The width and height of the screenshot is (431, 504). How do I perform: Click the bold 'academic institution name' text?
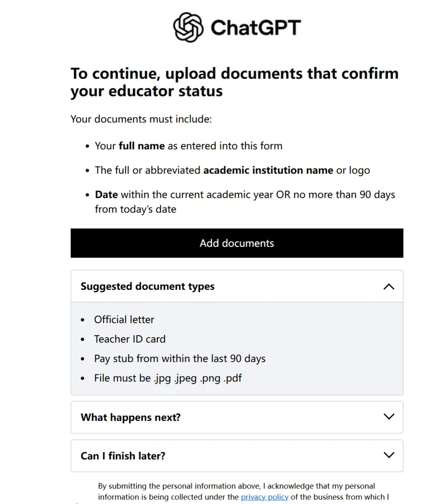268,170
